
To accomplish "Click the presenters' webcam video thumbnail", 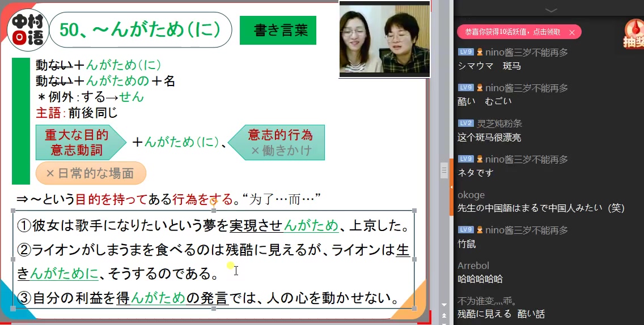I will (x=384, y=39).
